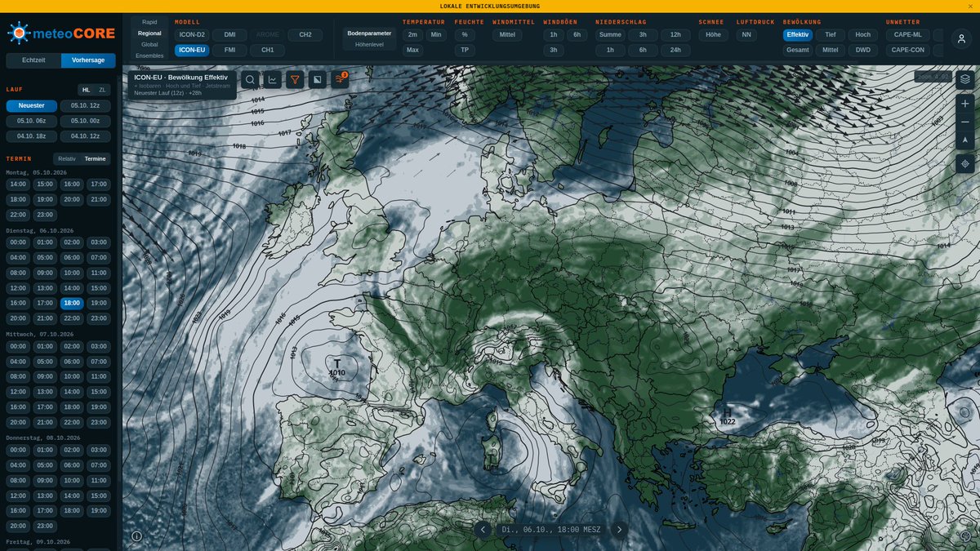The height and width of the screenshot is (551, 980).
Task: Select the DMI model
Action: (x=229, y=35)
